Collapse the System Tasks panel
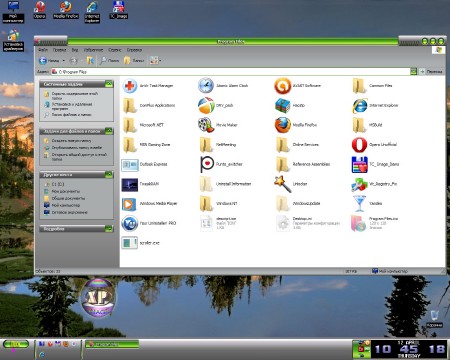The image size is (450, 360). [109, 84]
